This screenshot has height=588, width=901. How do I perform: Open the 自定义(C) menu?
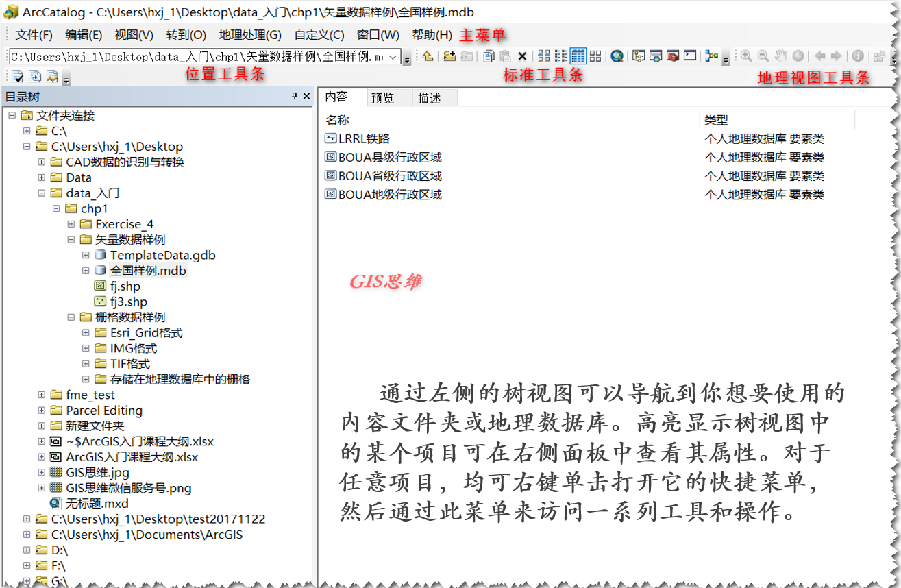[x=319, y=35]
